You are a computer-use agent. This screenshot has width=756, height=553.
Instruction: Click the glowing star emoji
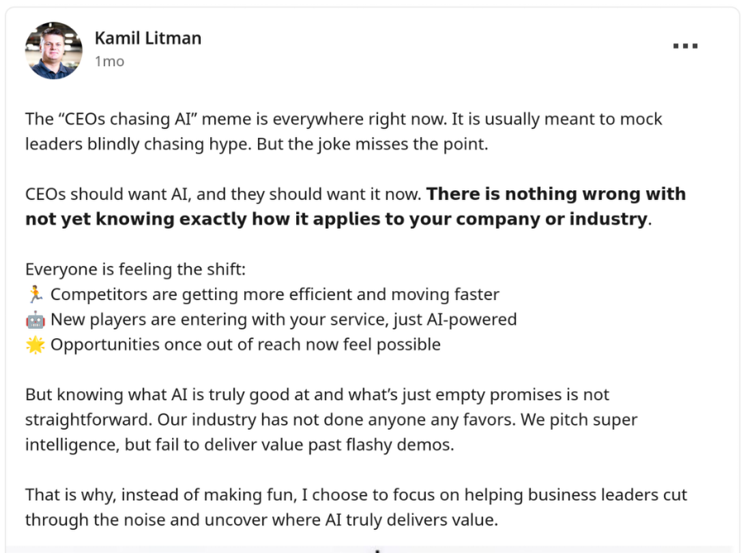pyautogui.click(x=35, y=345)
